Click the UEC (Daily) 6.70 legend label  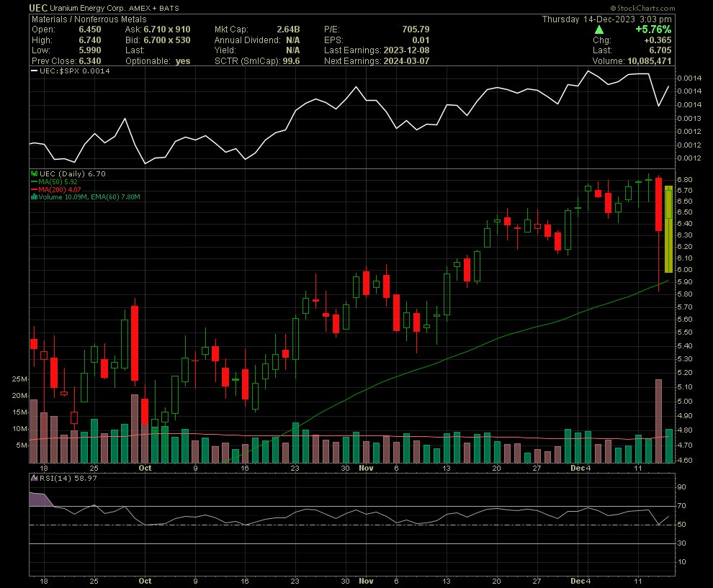click(x=73, y=173)
